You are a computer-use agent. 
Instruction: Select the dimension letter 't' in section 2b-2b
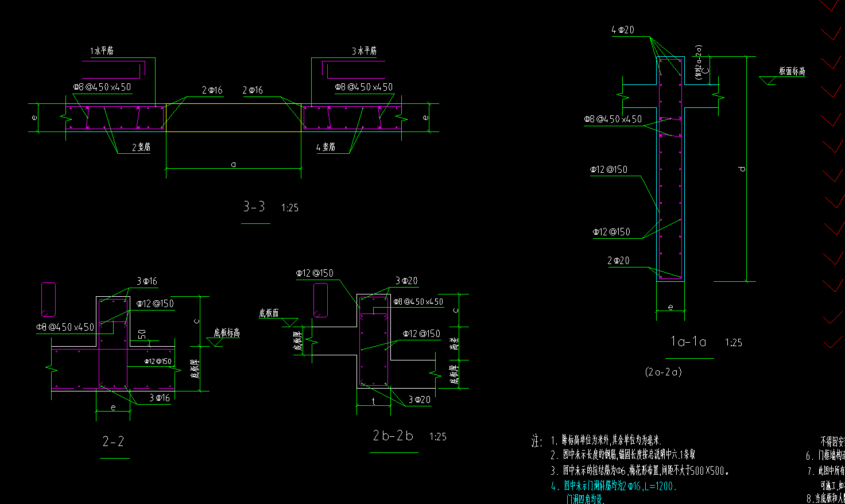click(x=374, y=401)
